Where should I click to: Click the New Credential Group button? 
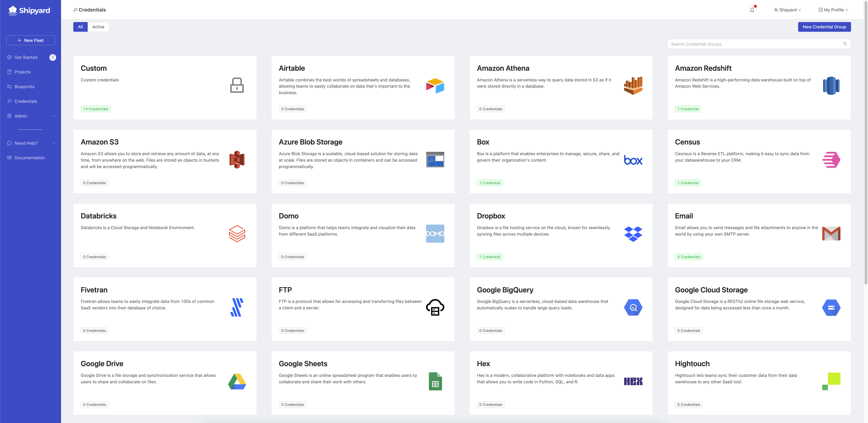[x=824, y=27]
